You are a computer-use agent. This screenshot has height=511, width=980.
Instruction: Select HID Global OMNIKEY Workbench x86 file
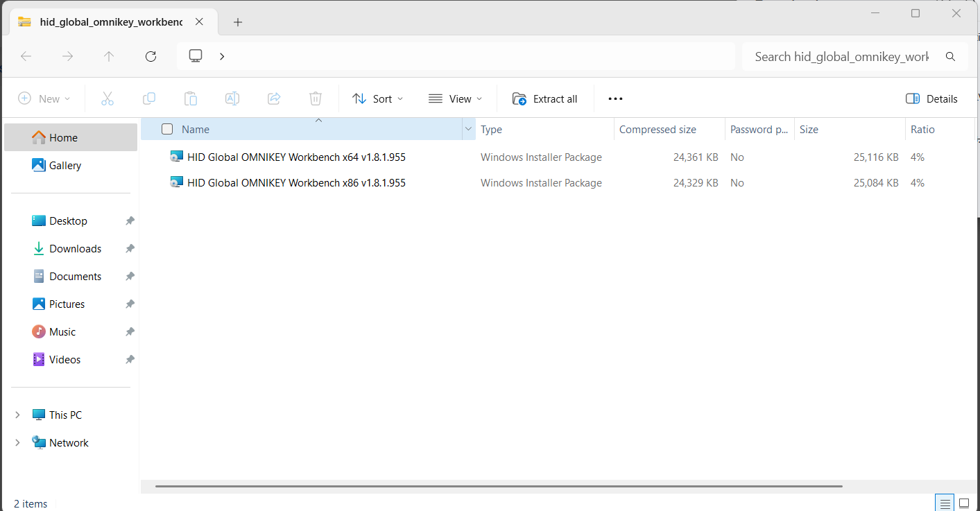(296, 182)
